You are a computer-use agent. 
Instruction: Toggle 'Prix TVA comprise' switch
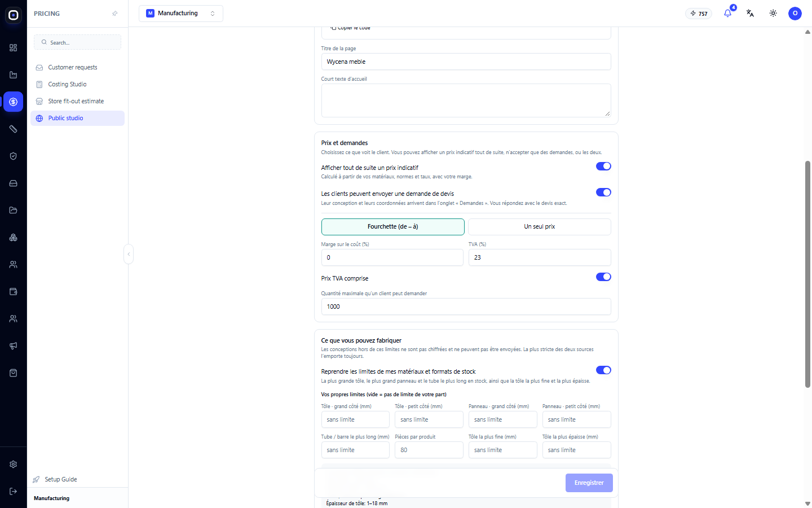pyautogui.click(x=603, y=277)
